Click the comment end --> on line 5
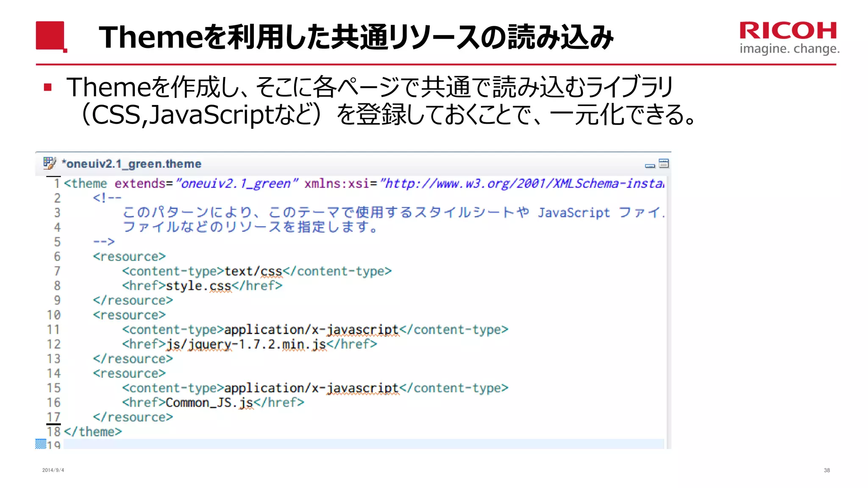 pyautogui.click(x=104, y=241)
